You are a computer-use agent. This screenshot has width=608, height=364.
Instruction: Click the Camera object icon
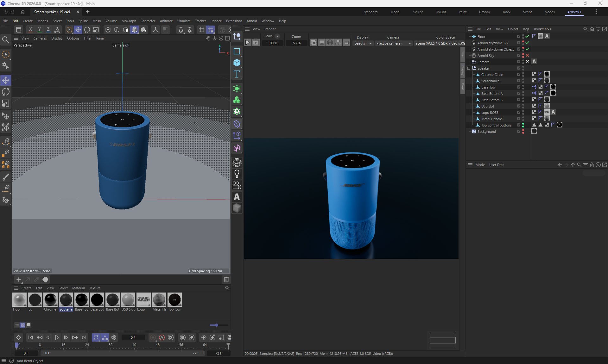[237, 185]
